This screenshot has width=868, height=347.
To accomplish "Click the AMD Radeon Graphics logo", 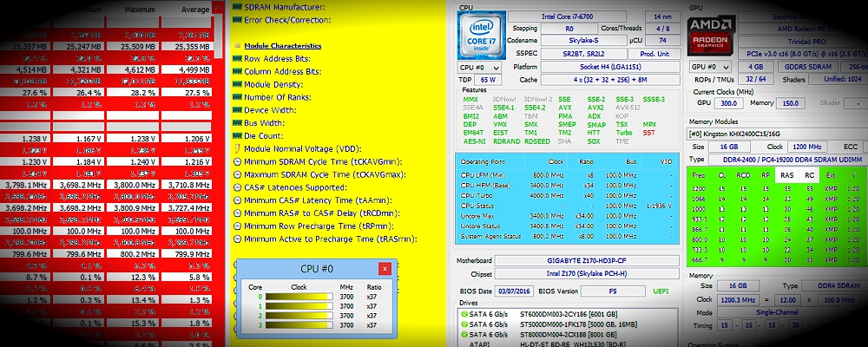I will 711,36.
